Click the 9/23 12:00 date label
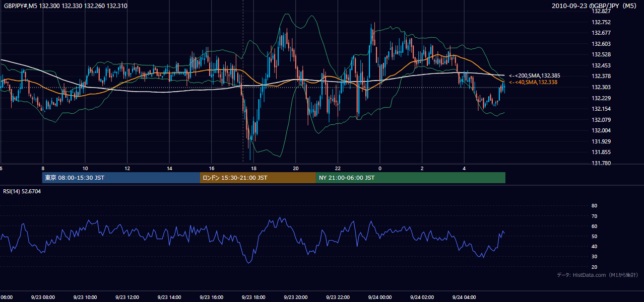 (127, 297)
